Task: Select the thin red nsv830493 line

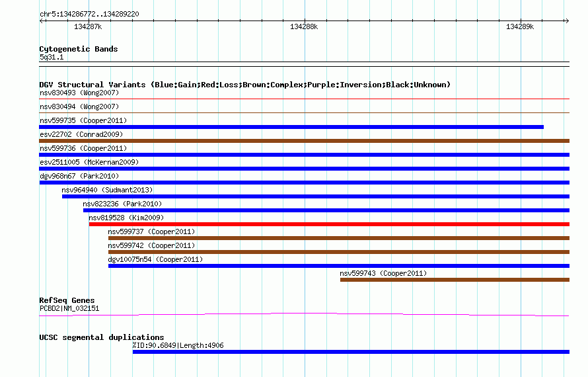Action: coord(305,99)
